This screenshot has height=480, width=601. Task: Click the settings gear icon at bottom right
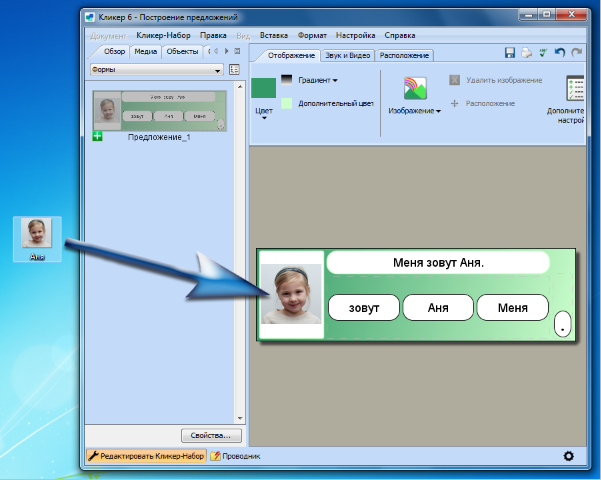[x=569, y=456]
